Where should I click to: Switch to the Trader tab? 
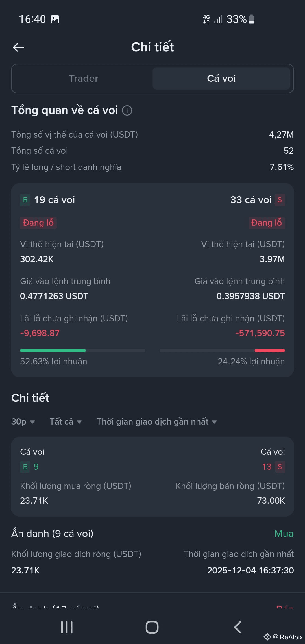pyautogui.click(x=84, y=79)
